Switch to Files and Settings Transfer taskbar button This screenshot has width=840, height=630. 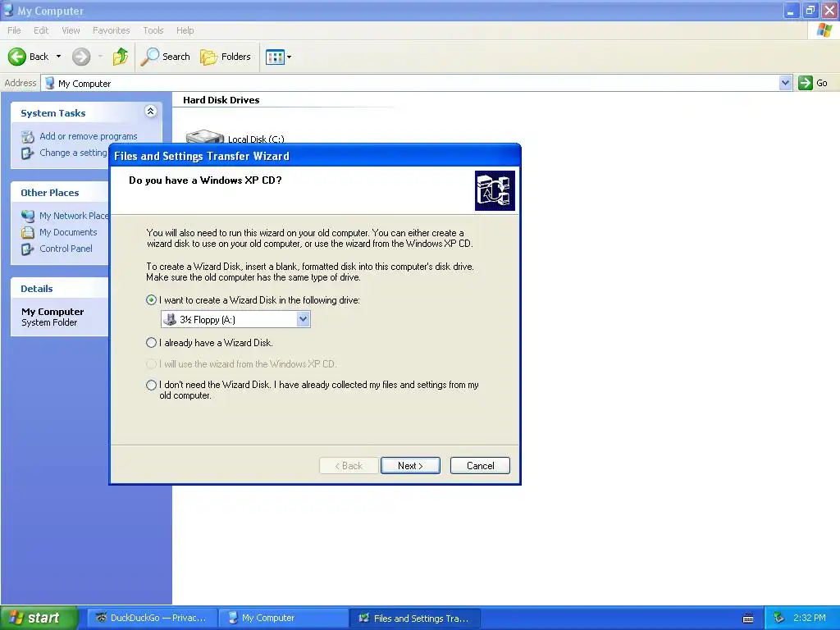(414, 619)
